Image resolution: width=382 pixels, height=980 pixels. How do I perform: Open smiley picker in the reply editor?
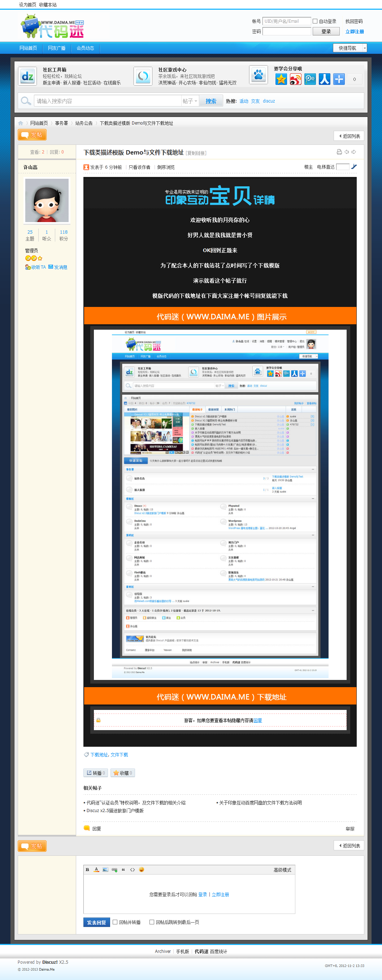142,869
